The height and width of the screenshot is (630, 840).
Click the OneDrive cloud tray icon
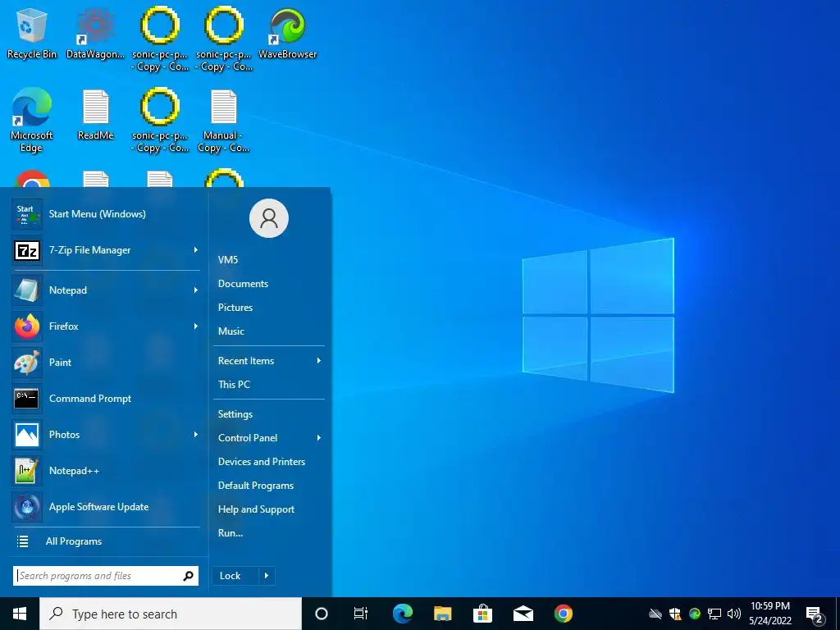click(655, 614)
